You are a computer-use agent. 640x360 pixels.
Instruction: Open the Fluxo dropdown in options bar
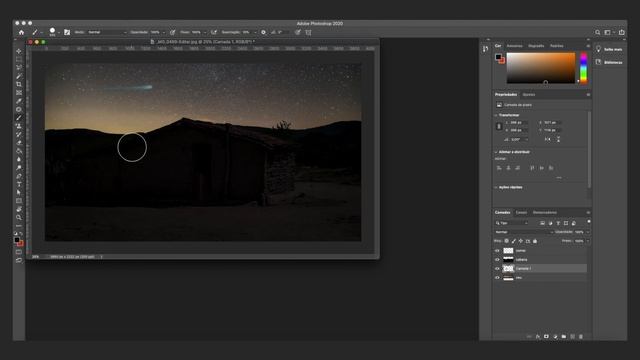pyautogui.click(x=204, y=32)
